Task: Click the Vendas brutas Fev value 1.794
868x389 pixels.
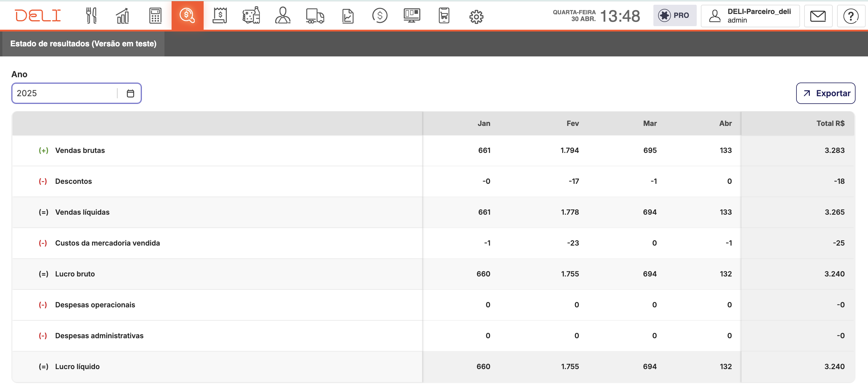Action: 569,150
